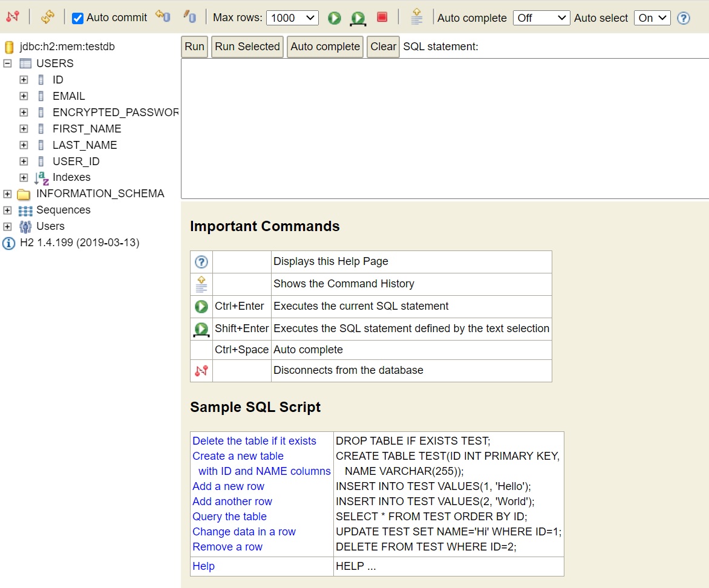Click the Commit icon beside Auto commit
709x588 pixels.
[x=163, y=16]
